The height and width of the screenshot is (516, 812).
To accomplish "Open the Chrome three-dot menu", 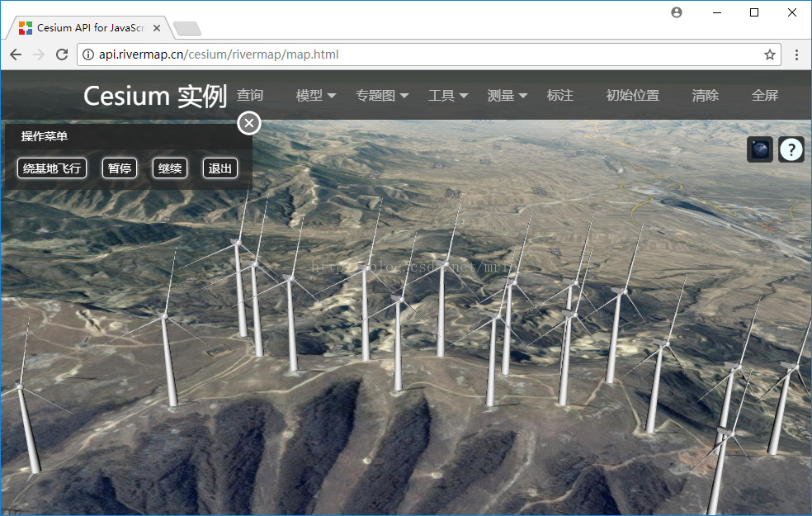I will tap(796, 54).
